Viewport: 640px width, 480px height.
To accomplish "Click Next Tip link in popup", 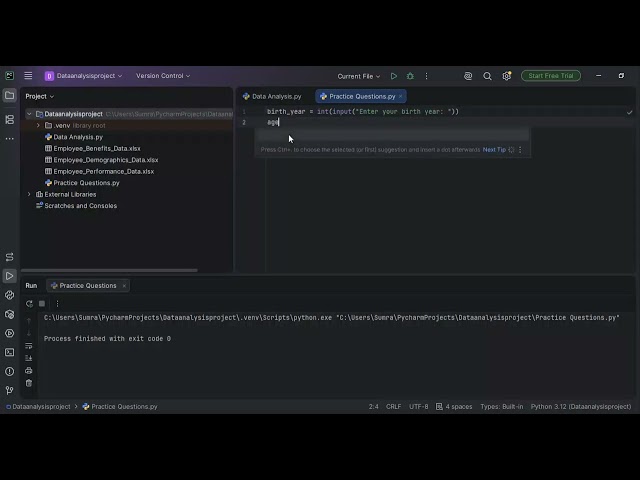I will click(x=494, y=150).
